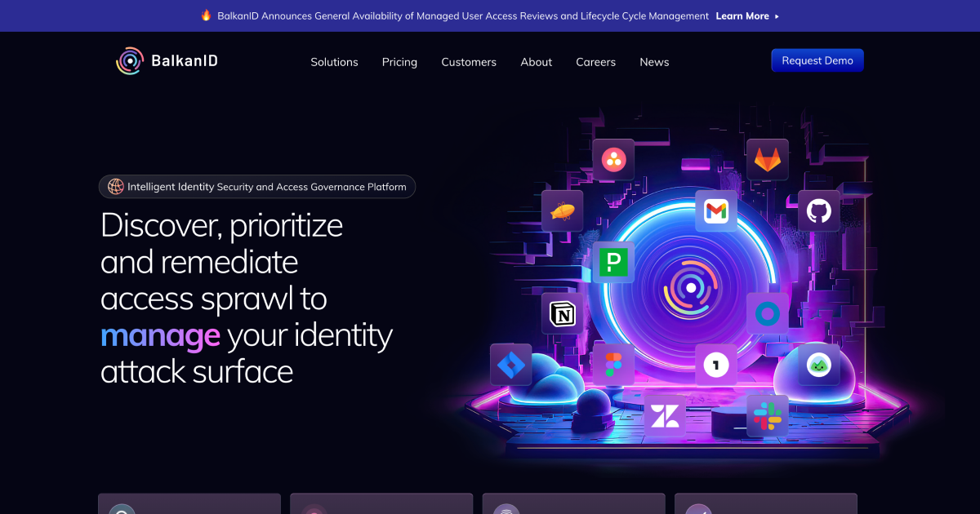Click the Gmail icon in hero image
This screenshot has width=980, height=514.
(716, 211)
